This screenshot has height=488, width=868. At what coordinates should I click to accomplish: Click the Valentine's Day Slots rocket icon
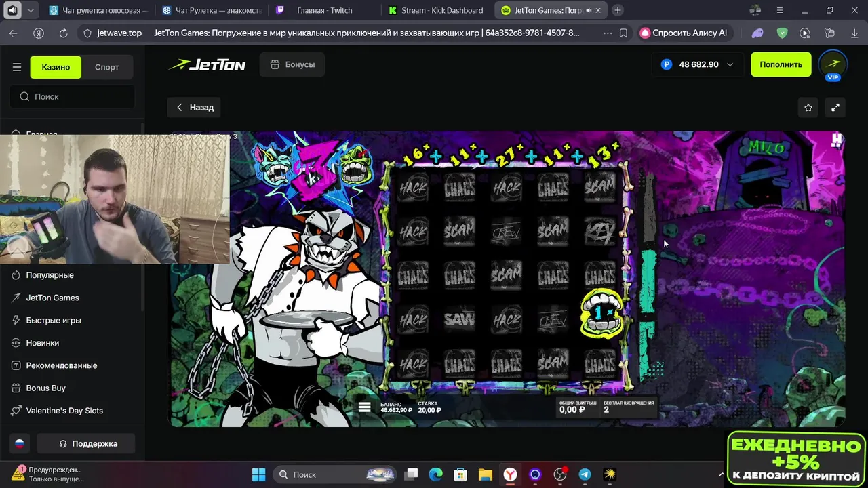tap(16, 411)
